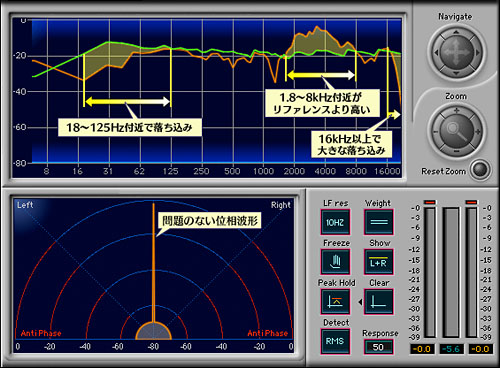Click the center readout -5.6
This screenshot has width=500, height=368.
pyautogui.click(x=451, y=349)
